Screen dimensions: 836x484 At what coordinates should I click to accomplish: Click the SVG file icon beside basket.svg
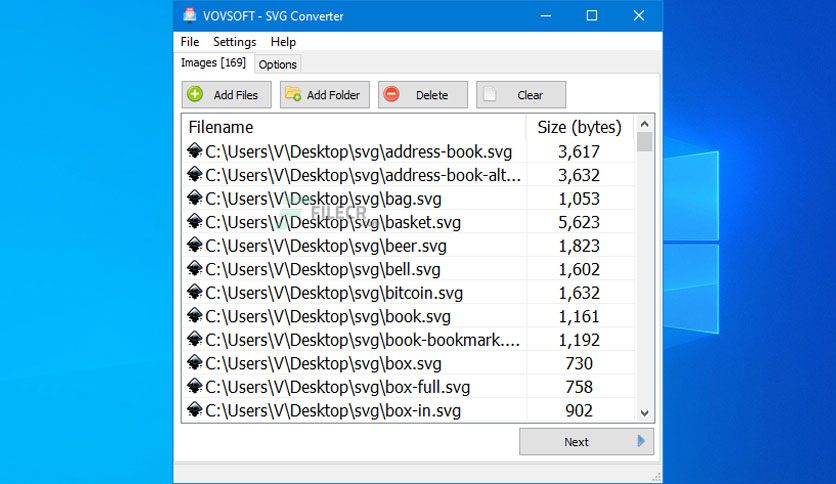click(195, 221)
